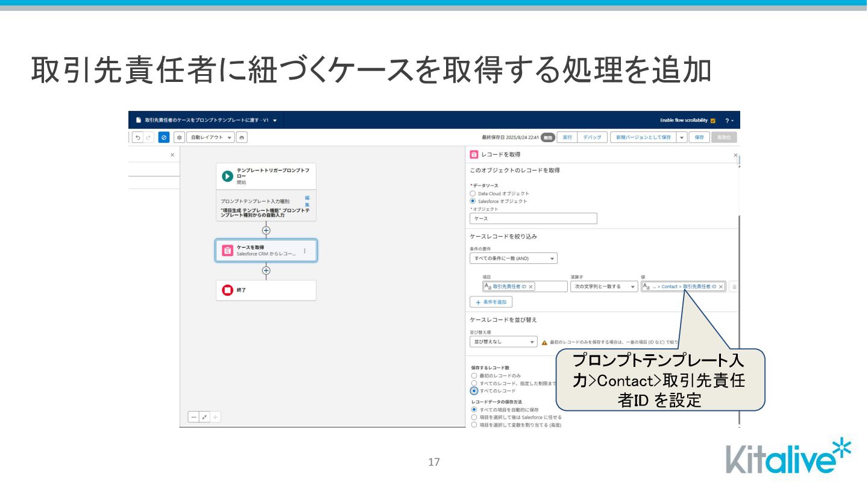Click the 編集 link in start node
The image size is (868, 488).
coord(307,201)
